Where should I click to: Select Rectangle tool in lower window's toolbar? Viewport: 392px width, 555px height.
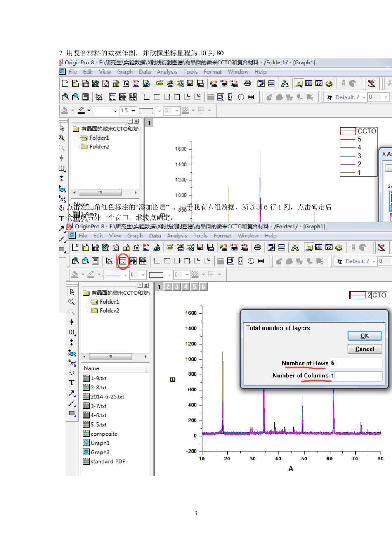(x=72, y=413)
